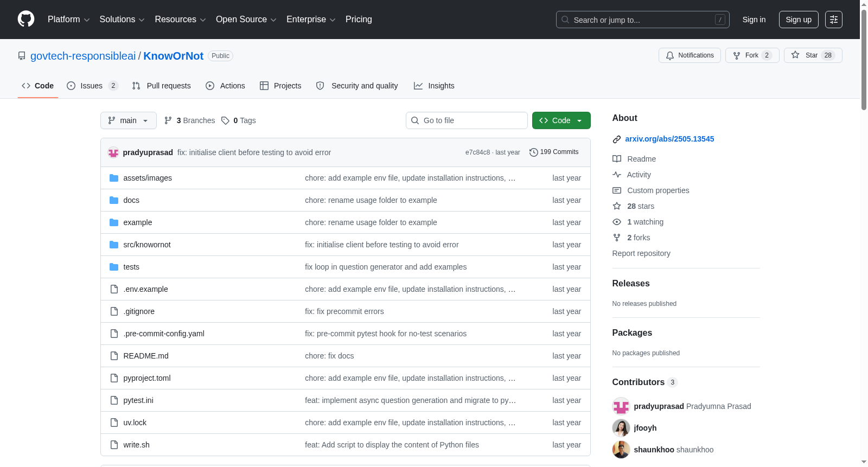Viewport: 868px width, 467px height.
Task: Click the forks icon in About
Action: tap(617, 238)
